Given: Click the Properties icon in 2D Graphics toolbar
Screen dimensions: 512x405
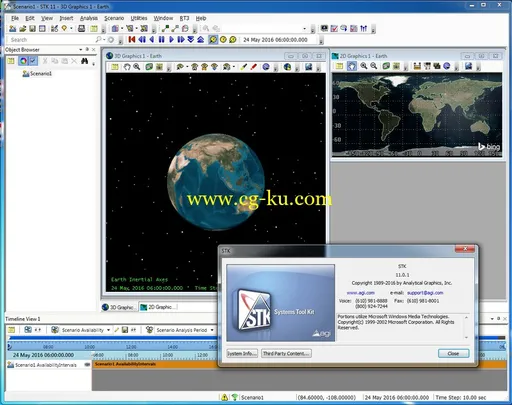Looking at the screenshot, I should pyautogui.click(x=339, y=66).
